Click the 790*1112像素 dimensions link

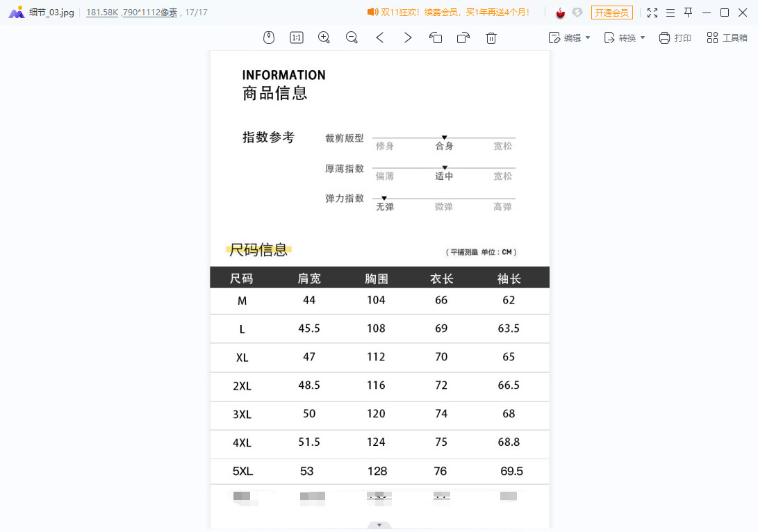150,13
